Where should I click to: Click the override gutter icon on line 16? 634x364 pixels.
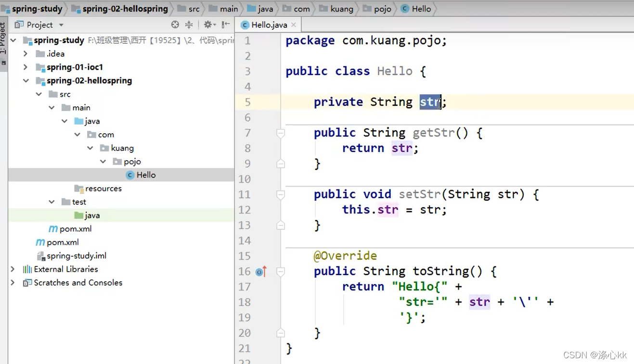pyautogui.click(x=261, y=272)
